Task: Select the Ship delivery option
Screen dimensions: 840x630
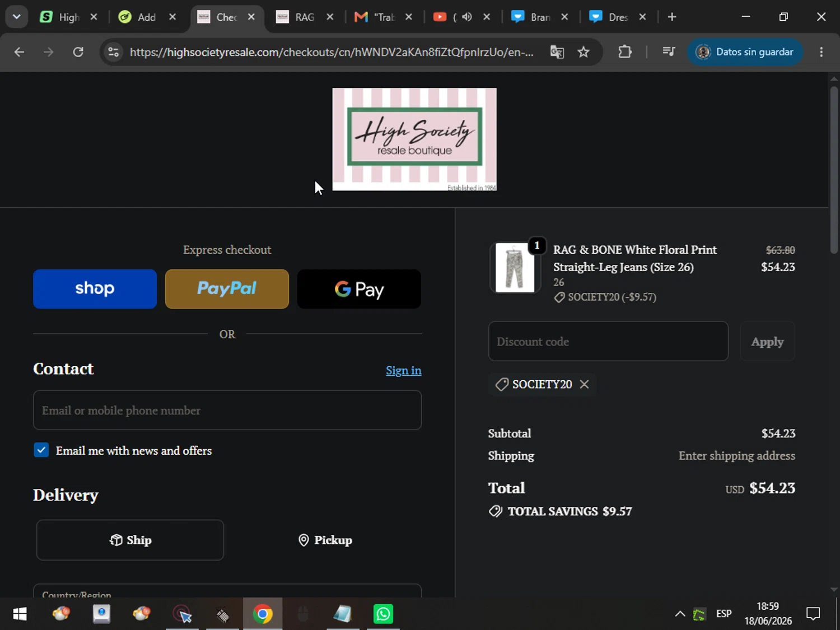Action: click(130, 540)
